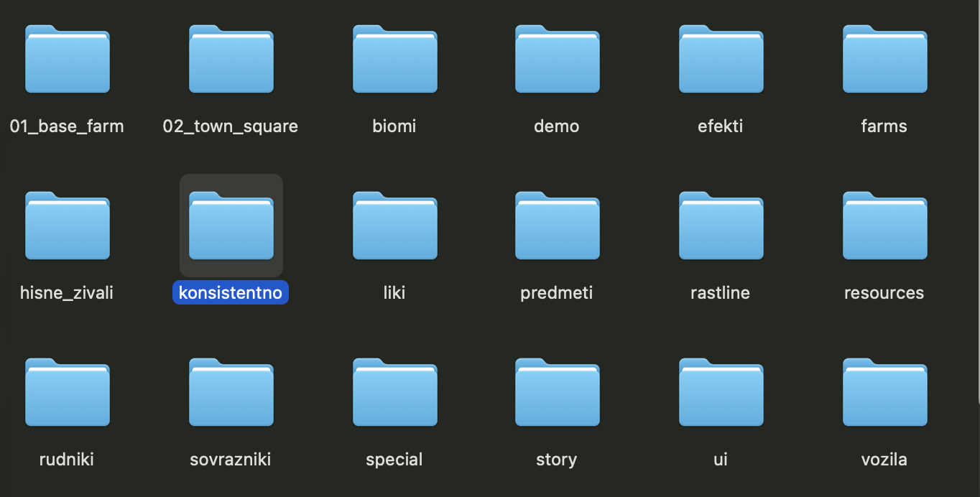Click the 02_town_square folder icon

coord(231,60)
